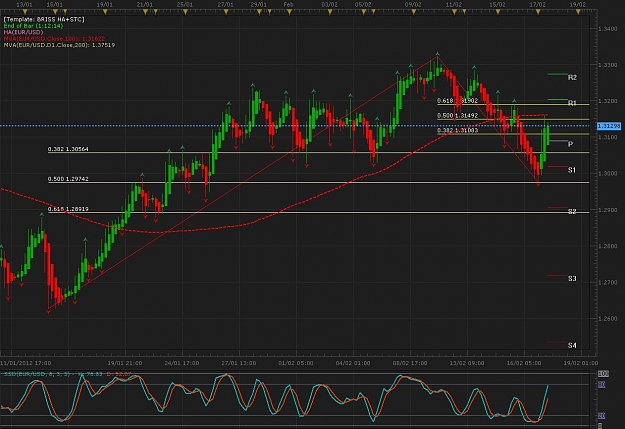Click the "Feb" label on top date scale

289,4
